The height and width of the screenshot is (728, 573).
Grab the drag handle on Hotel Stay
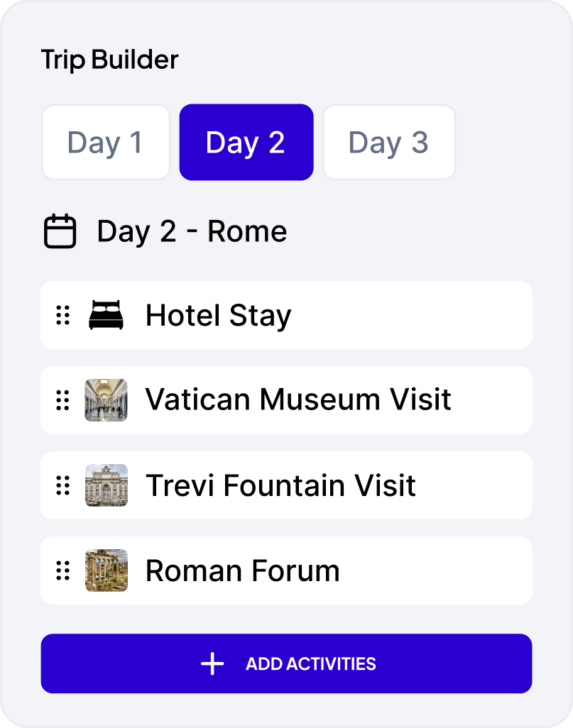63,315
